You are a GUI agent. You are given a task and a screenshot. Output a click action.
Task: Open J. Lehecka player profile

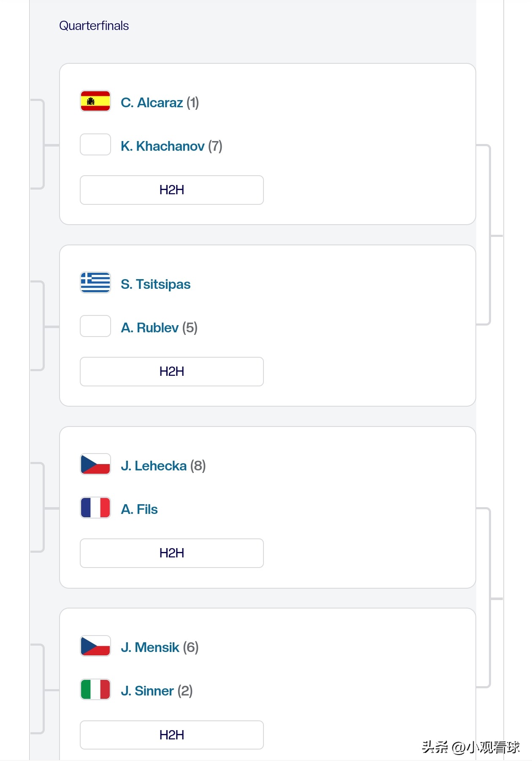pos(154,466)
